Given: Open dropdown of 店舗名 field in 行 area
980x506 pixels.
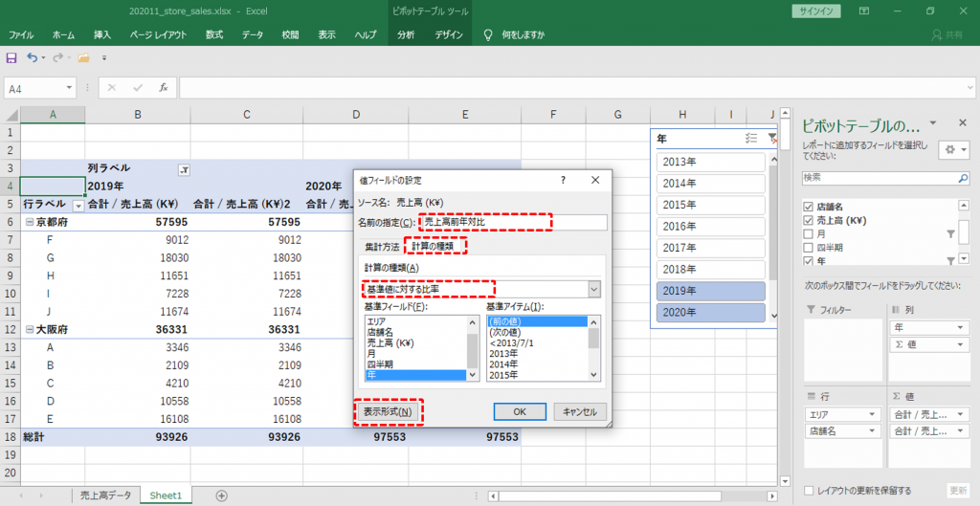Looking at the screenshot, I should click(873, 431).
